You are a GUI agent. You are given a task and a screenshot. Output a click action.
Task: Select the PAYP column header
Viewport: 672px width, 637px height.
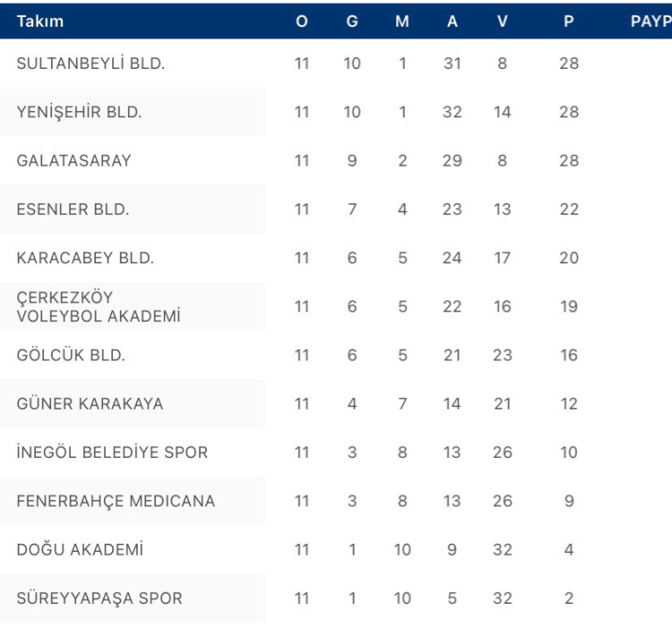650,22
